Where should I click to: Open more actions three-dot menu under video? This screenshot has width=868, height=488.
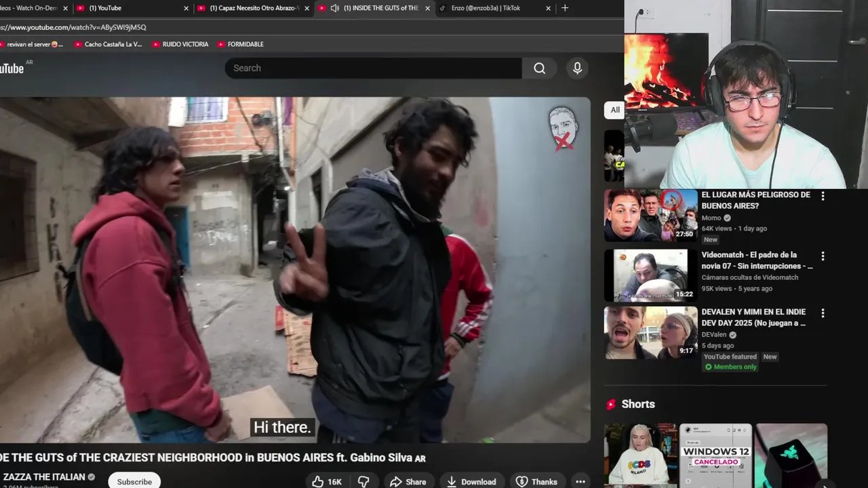[580, 481]
